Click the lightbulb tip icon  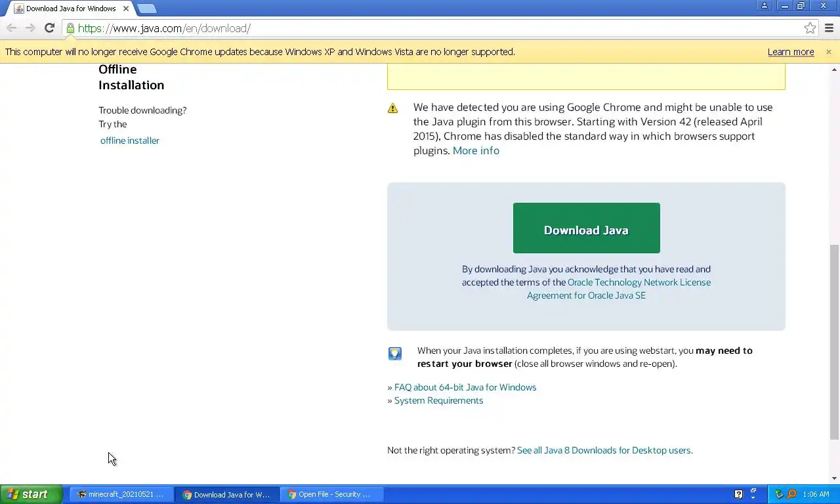point(394,354)
